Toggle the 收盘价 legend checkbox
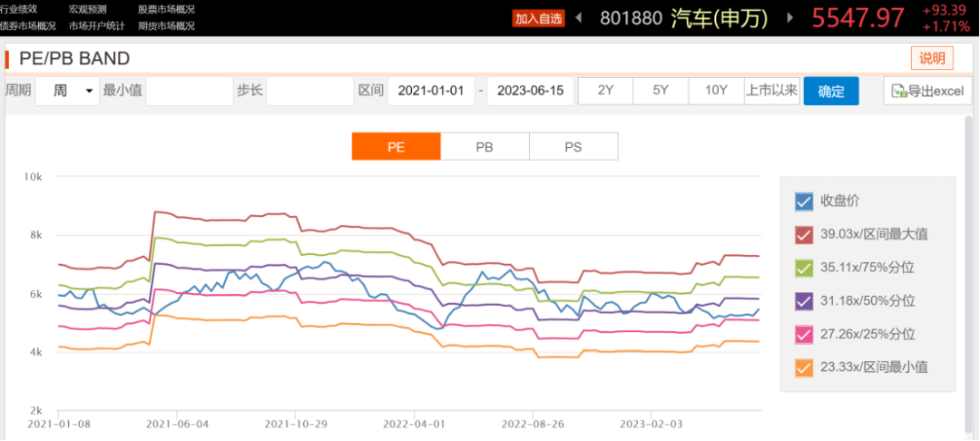The width and height of the screenshot is (980, 441). (x=803, y=201)
